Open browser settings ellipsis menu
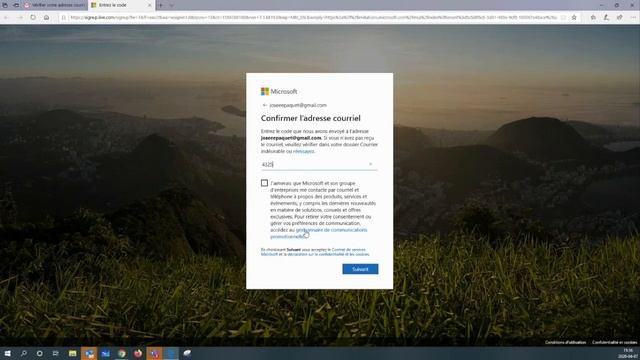640x360 pixels. point(633,18)
